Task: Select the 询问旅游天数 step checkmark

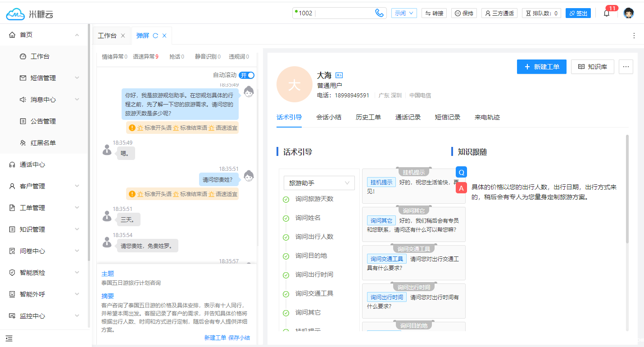Action: coord(286,199)
